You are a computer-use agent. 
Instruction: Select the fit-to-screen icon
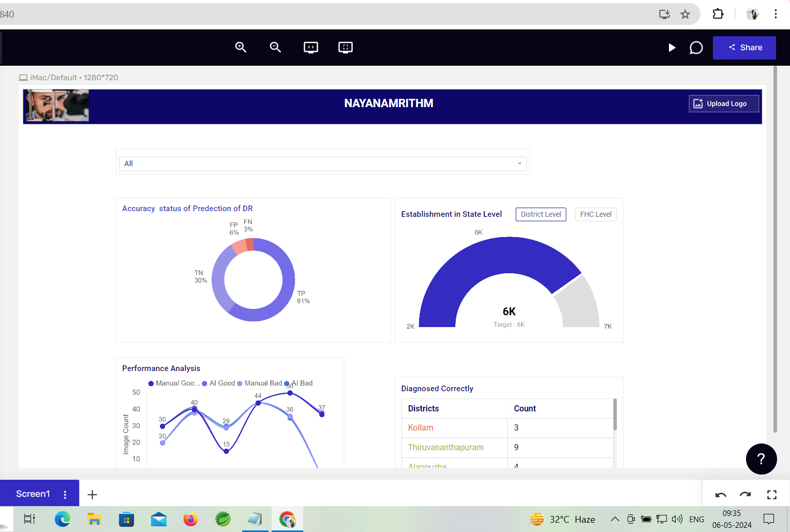tap(346, 48)
